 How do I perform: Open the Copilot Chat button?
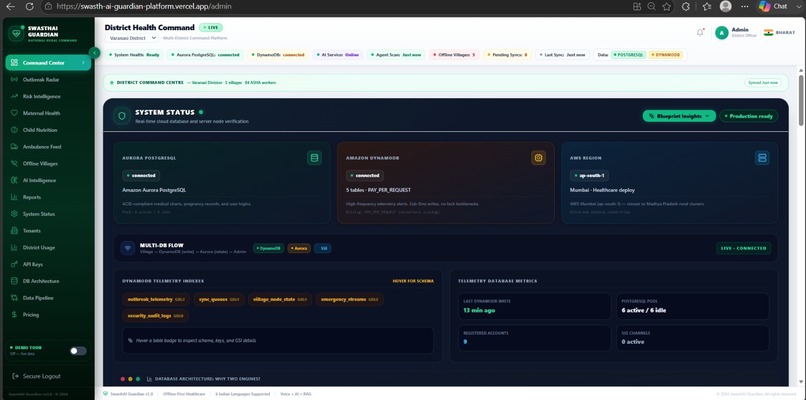click(x=774, y=6)
